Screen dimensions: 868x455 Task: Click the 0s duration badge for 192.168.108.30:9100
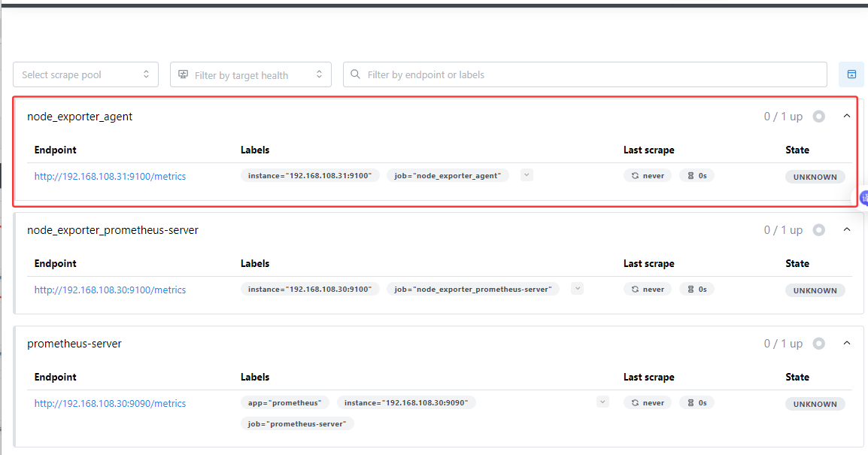click(x=697, y=289)
